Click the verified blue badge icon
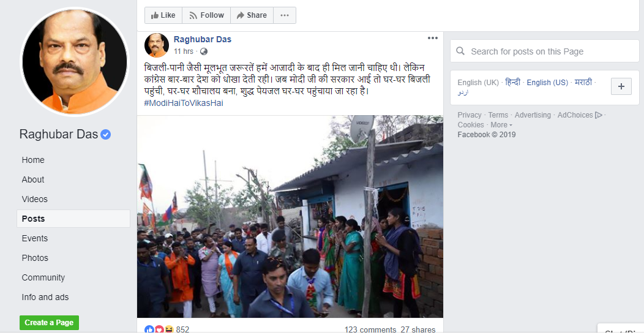Screen dimensions: 644x335 click(x=105, y=134)
